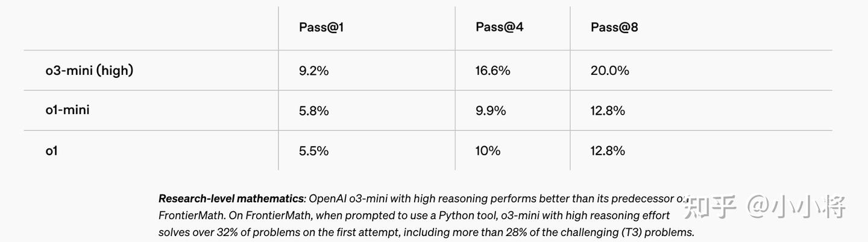Click the 20.0% cell
Image resolution: width=868 pixels, height=242 pixels.
(609, 71)
